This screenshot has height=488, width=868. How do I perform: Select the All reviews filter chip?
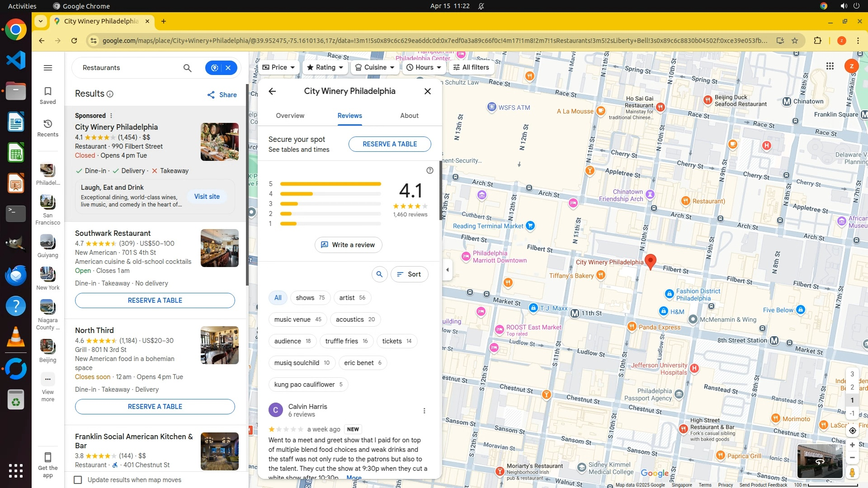coord(278,298)
